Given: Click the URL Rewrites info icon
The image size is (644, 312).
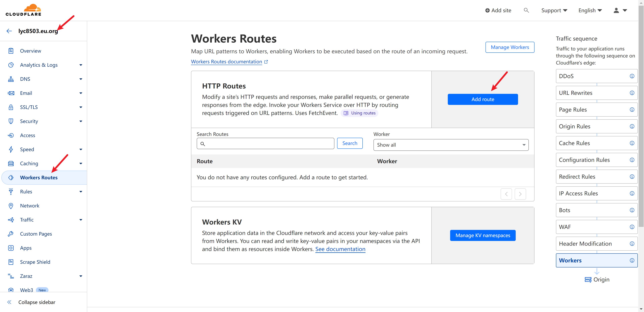Looking at the screenshot, I should 632,93.
